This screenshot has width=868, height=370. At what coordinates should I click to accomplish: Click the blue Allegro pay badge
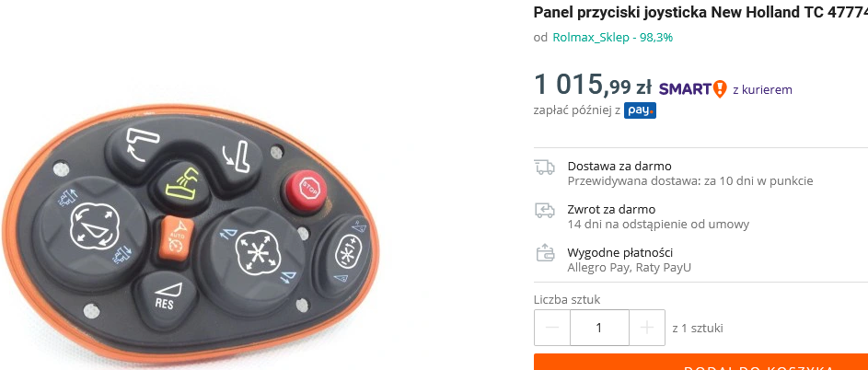click(x=640, y=110)
